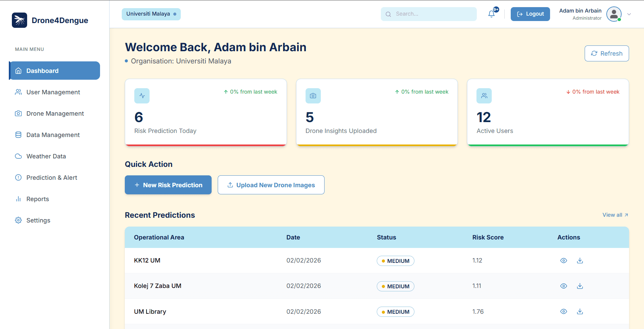View details for KK12 UM prediction

tap(564, 260)
